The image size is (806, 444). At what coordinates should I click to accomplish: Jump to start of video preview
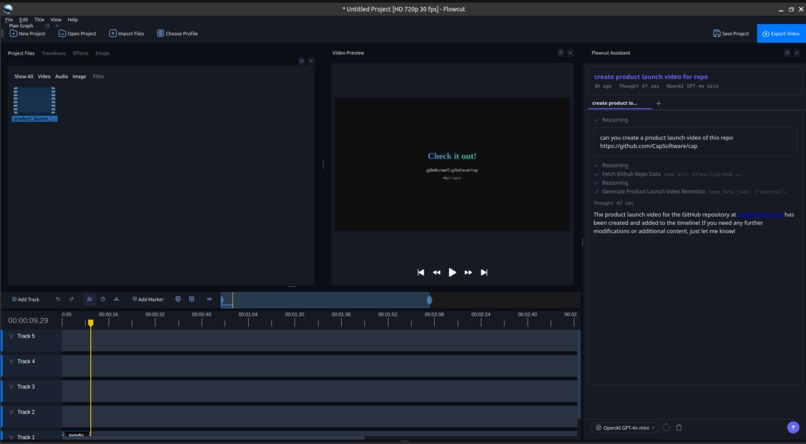(420, 272)
